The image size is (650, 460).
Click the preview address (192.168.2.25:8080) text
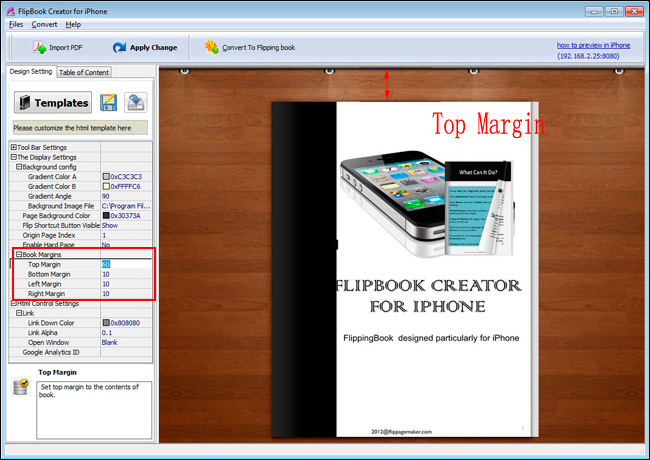click(588, 56)
